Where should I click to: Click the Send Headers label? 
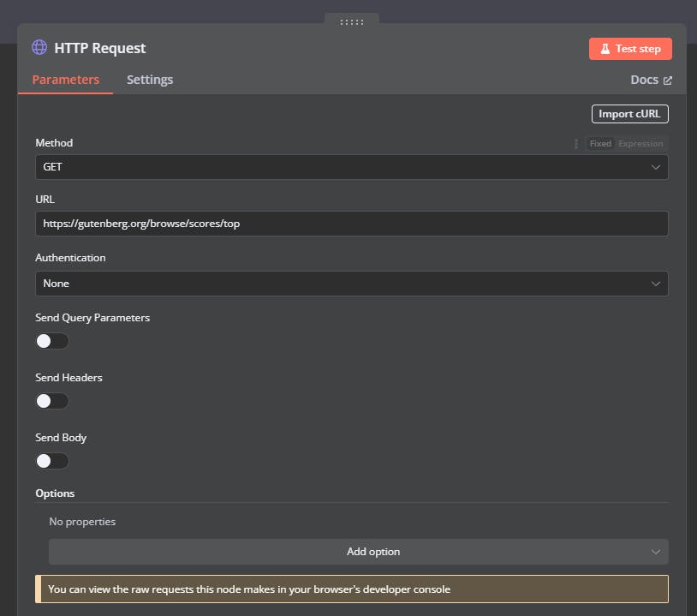click(x=69, y=378)
